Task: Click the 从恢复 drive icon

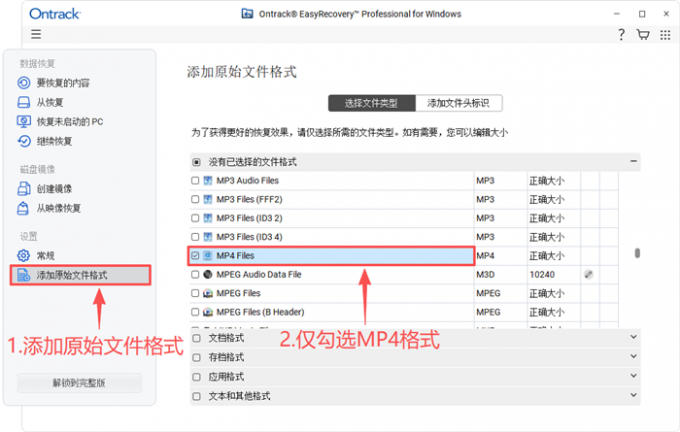Action: [23, 102]
